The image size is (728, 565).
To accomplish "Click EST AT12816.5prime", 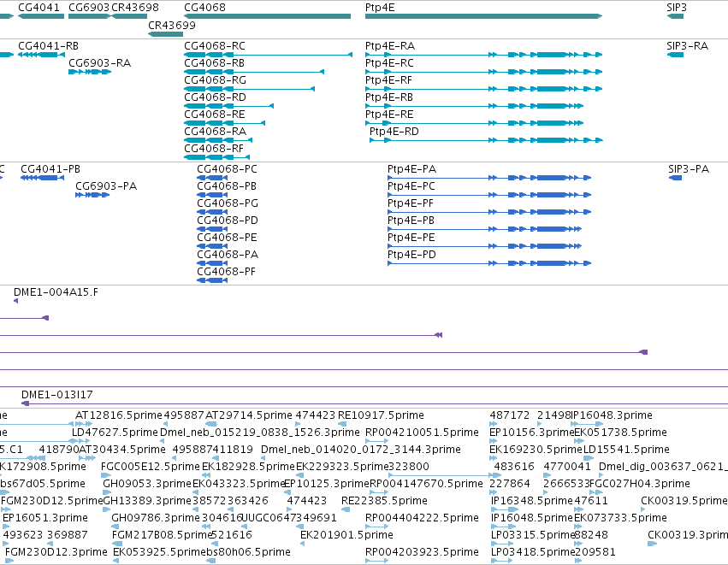I will pos(119,415).
